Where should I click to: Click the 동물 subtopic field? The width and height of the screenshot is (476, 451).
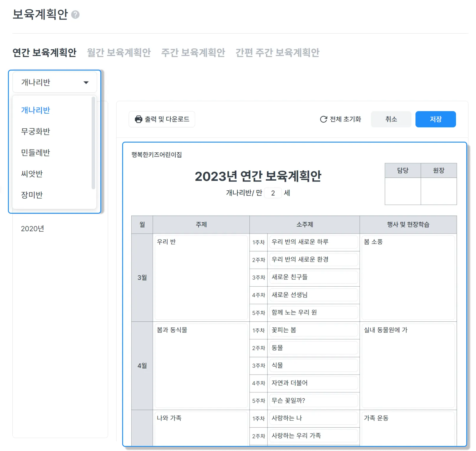point(313,348)
